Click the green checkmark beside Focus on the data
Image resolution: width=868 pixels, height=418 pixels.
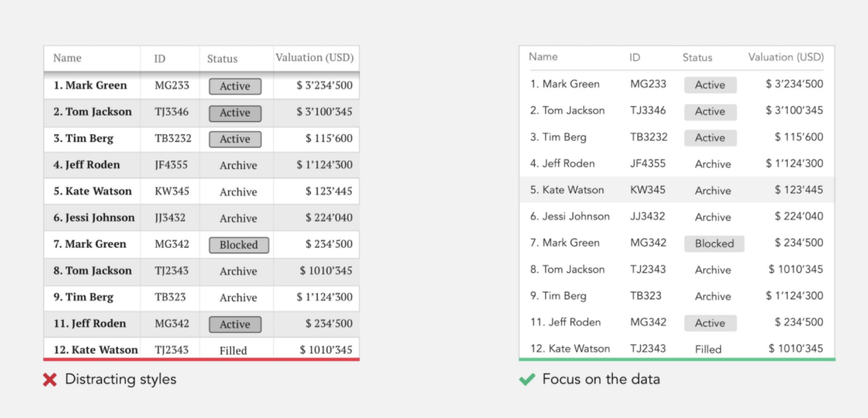(527, 379)
